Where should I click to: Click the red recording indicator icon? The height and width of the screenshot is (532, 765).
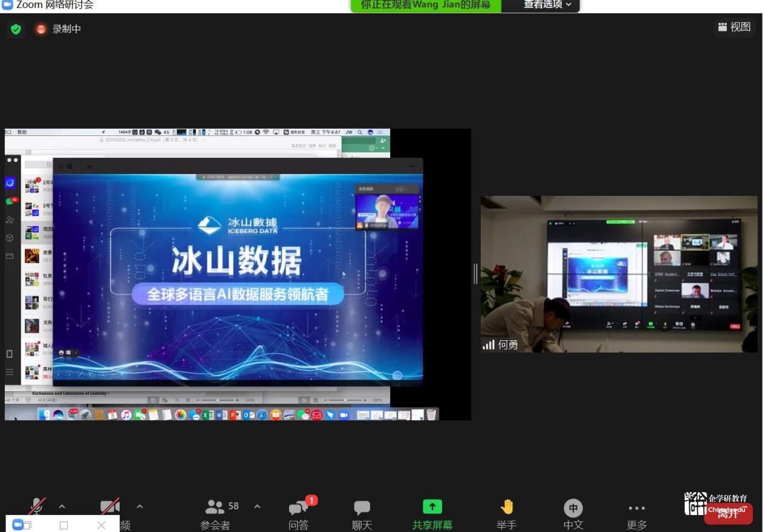[x=41, y=29]
